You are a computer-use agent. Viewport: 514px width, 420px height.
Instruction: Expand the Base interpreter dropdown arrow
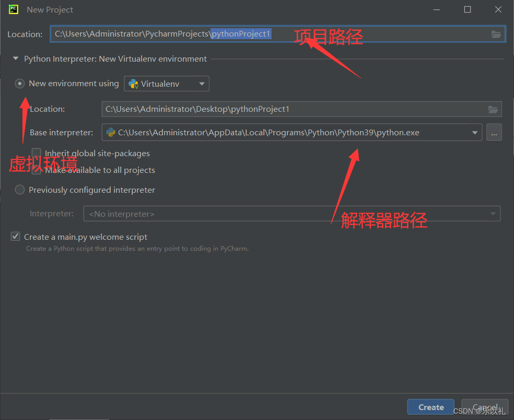tap(475, 133)
